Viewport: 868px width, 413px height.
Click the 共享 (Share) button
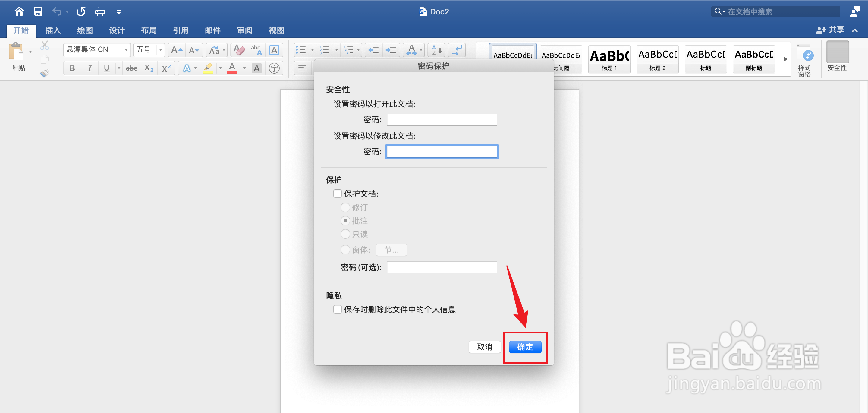[x=831, y=30]
